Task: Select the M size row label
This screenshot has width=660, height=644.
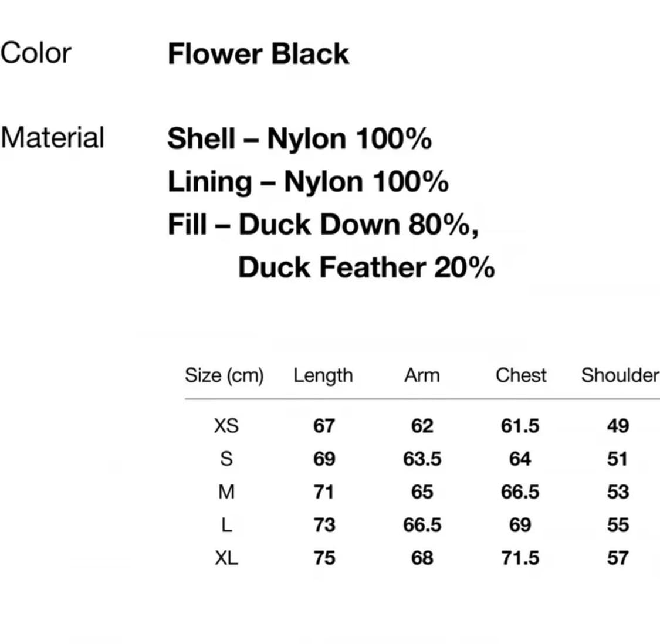Action: [226, 492]
